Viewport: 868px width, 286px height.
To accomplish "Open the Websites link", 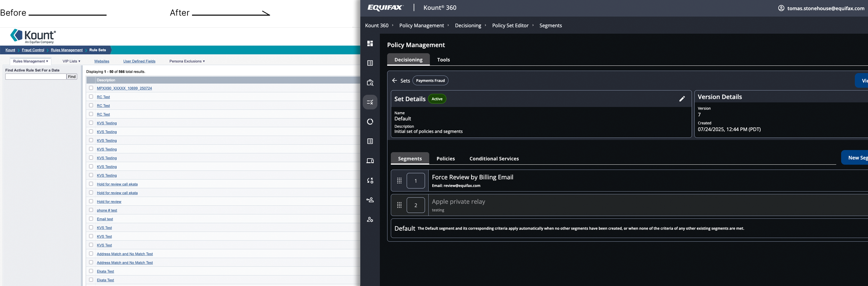I will (x=102, y=61).
